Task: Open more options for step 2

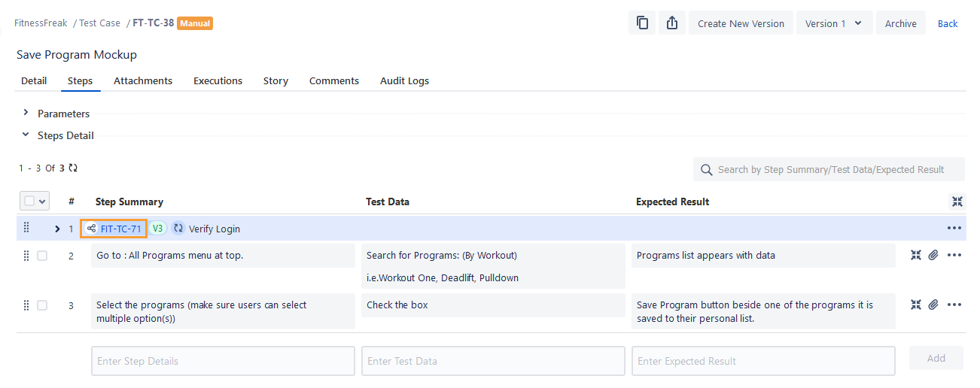Action: point(954,255)
